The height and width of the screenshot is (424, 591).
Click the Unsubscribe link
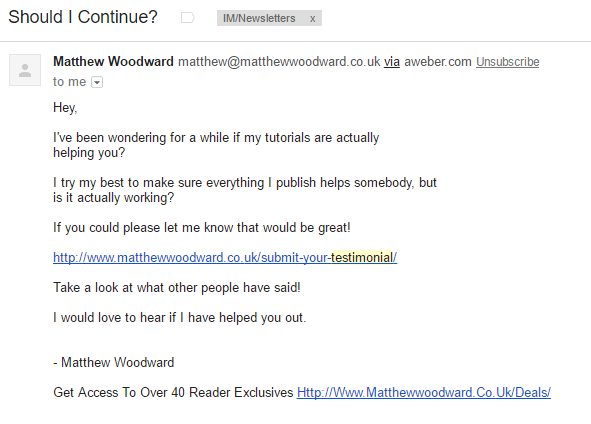pyautogui.click(x=507, y=61)
